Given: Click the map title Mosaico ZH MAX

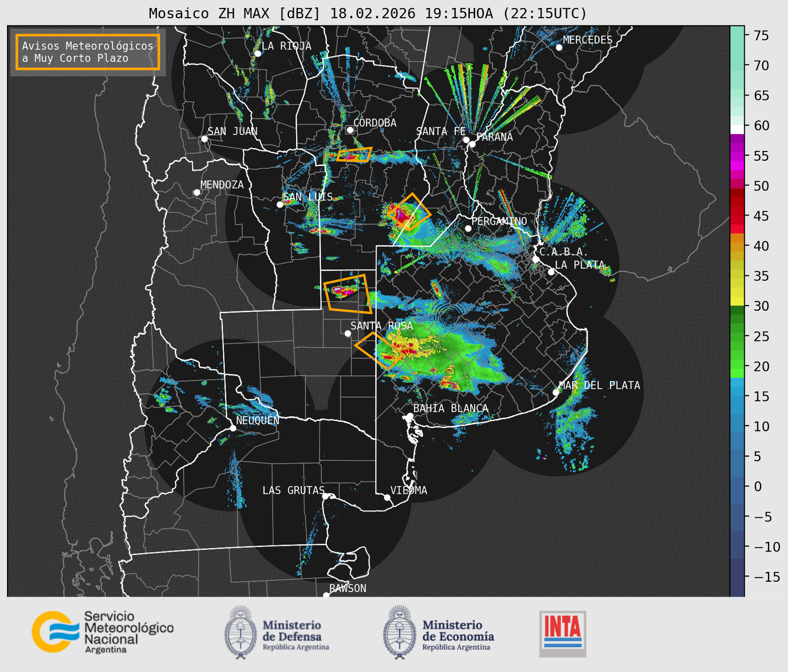Looking at the screenshot, I should (x=367, y=14).
